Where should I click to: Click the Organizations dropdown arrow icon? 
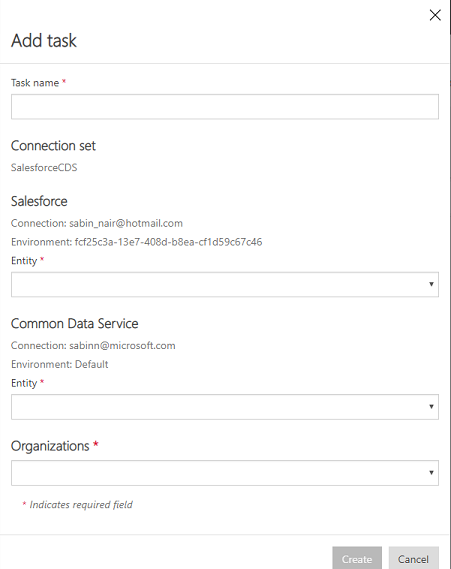pos(431,472)
